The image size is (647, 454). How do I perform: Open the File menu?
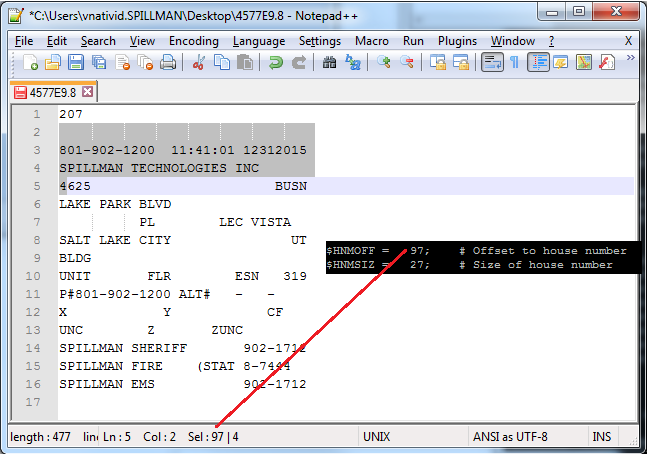24,41
